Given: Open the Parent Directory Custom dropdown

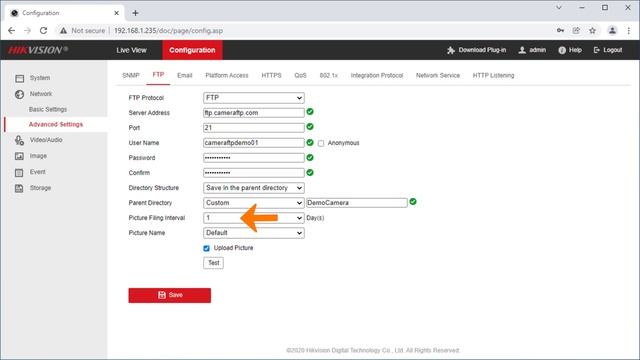Looking at the screenshot, I should pyautogui.click(x=253, y=203).
